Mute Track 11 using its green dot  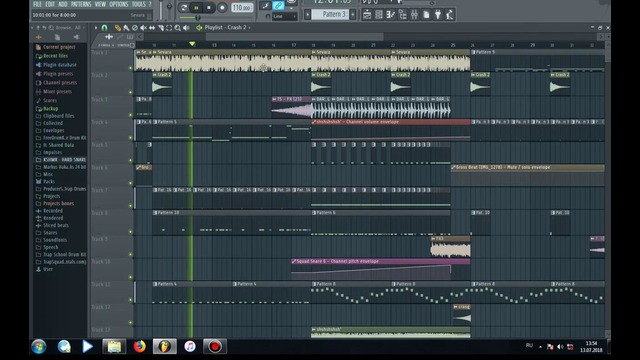coord(131,300)
